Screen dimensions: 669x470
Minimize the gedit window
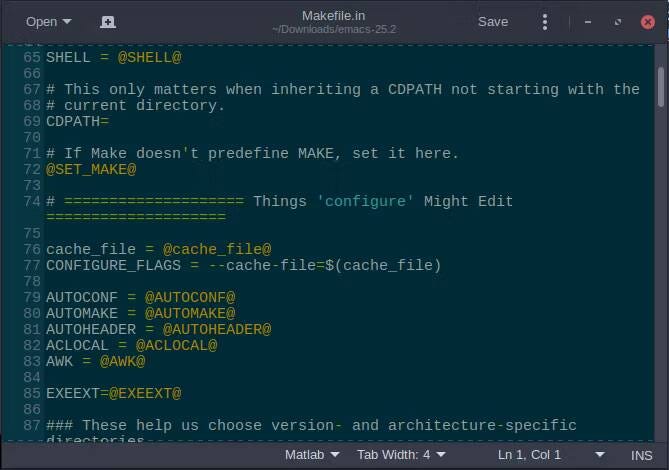click(588, 21)
